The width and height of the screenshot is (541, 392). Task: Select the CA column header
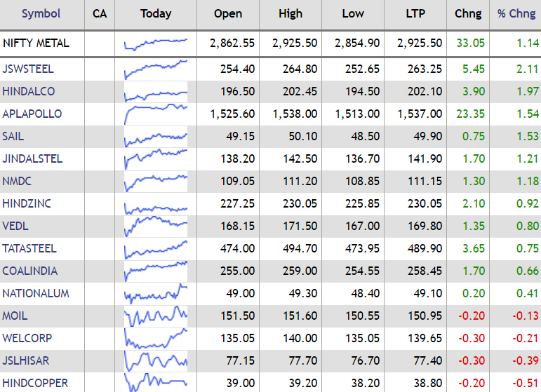(100, 14)
